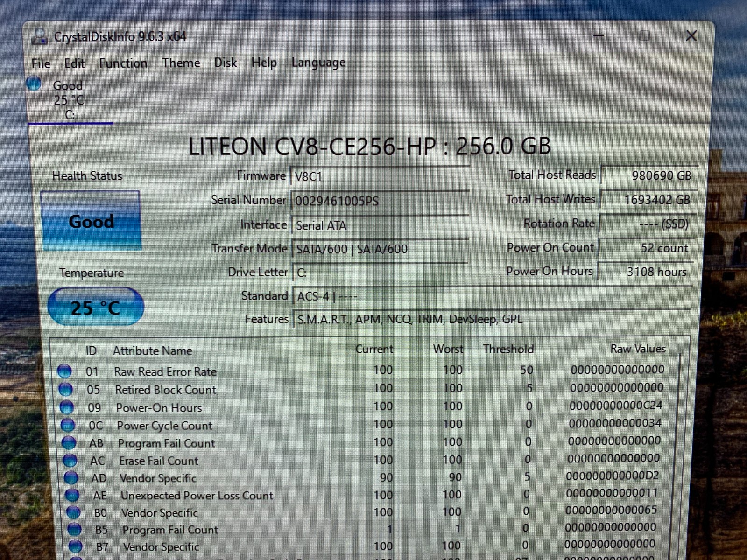Click status orb for Unexpected Power Loss Count
747x560 pixels.
tap(72, 495)
